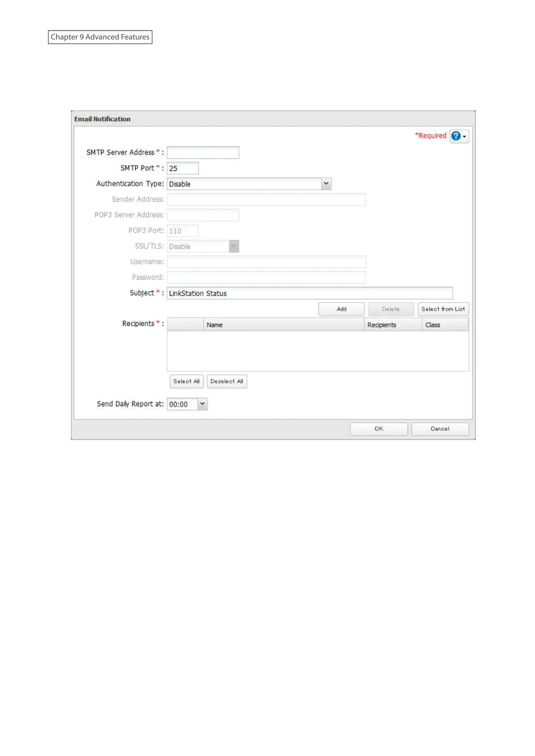Click the Recipients column header
This screenshot has height=756, width=535.
[393, 325]
